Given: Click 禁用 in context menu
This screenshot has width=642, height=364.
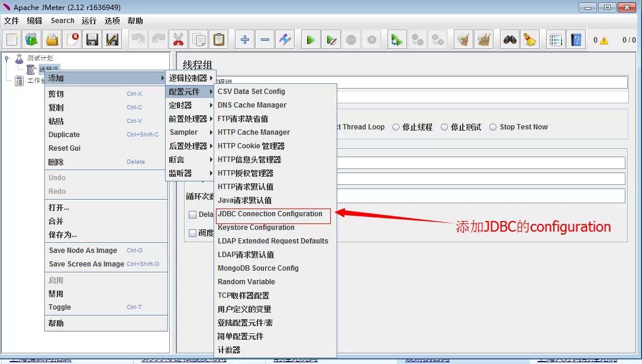Looking at the screenshot, I should click(x=106, y=294).
